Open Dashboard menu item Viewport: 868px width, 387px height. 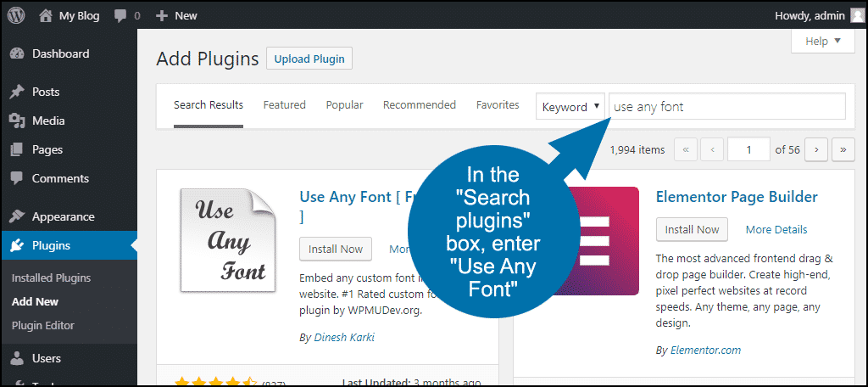[x=69, y=53]
